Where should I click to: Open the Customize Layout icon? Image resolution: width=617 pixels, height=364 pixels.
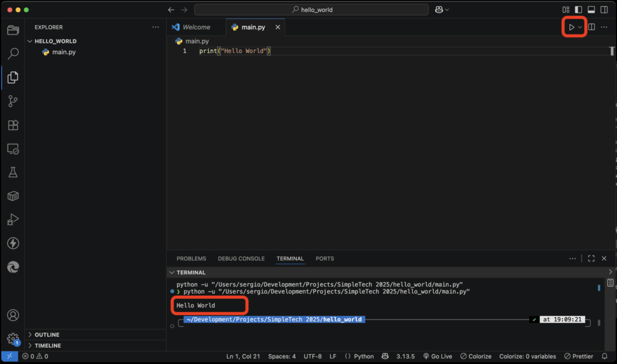(566, 10)
